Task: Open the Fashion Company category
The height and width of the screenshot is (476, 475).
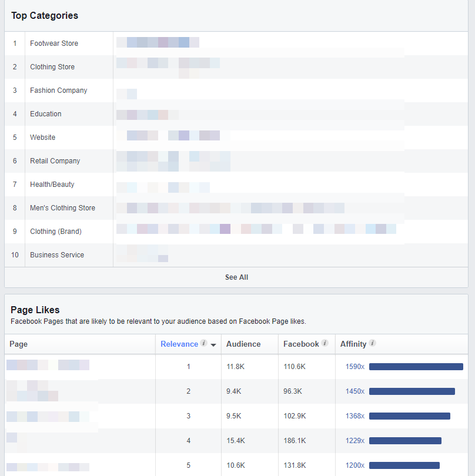Action: [58, 90]
